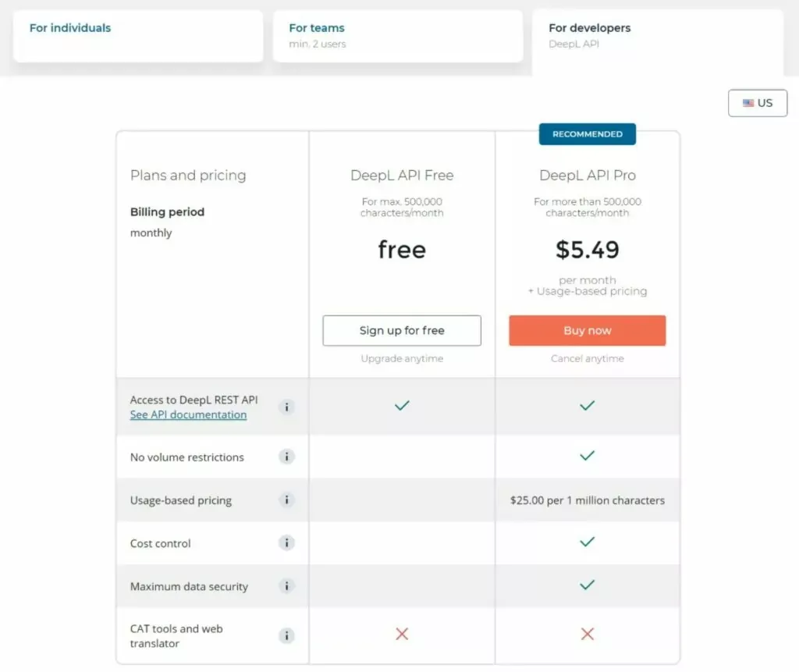Viewport: 799px width, 672px height.
Task: Click the RECOMMENDED badge on API Pro
Action: (x=588, y=134)
